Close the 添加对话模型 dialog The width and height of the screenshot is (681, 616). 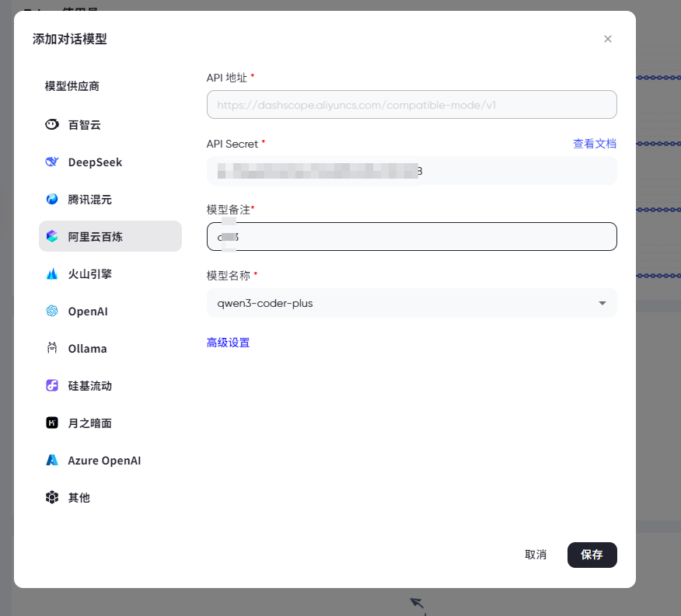click(608, 39)
